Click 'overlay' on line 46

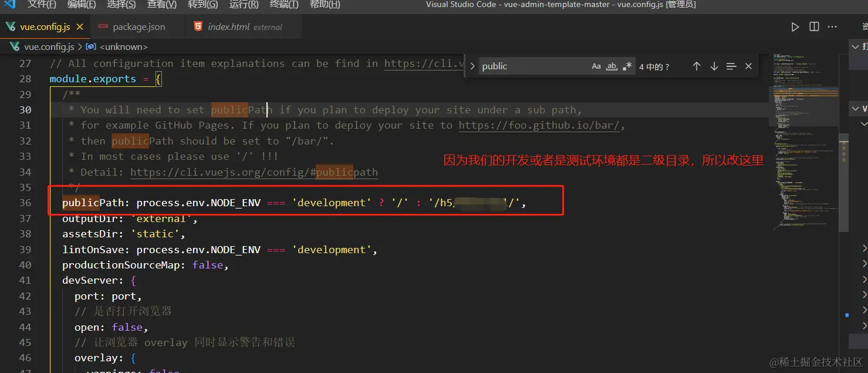96,358
